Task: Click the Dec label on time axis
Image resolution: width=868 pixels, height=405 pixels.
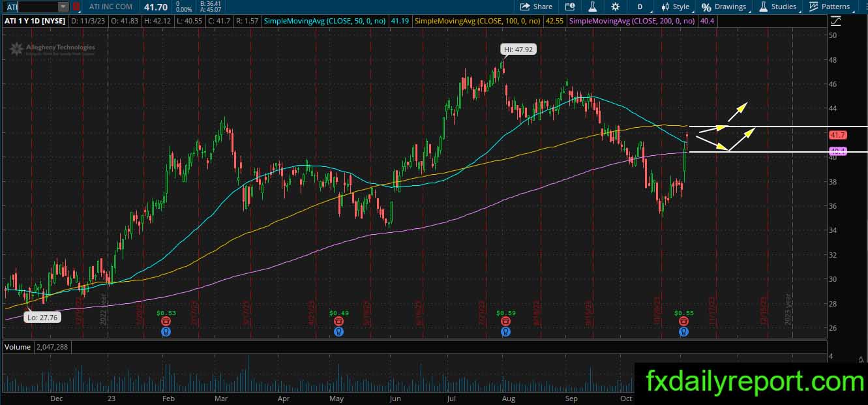Action: (56, 398)
